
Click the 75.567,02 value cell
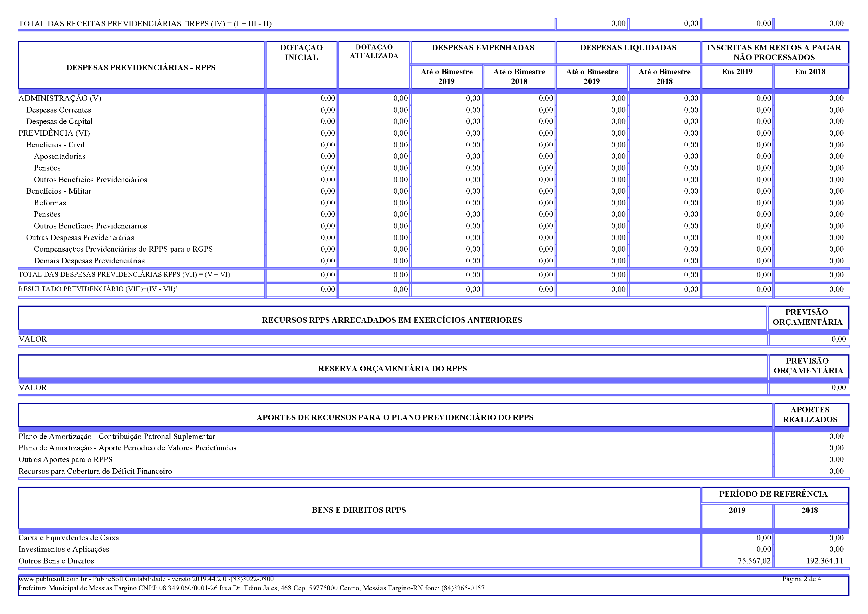tap(754, 561)
